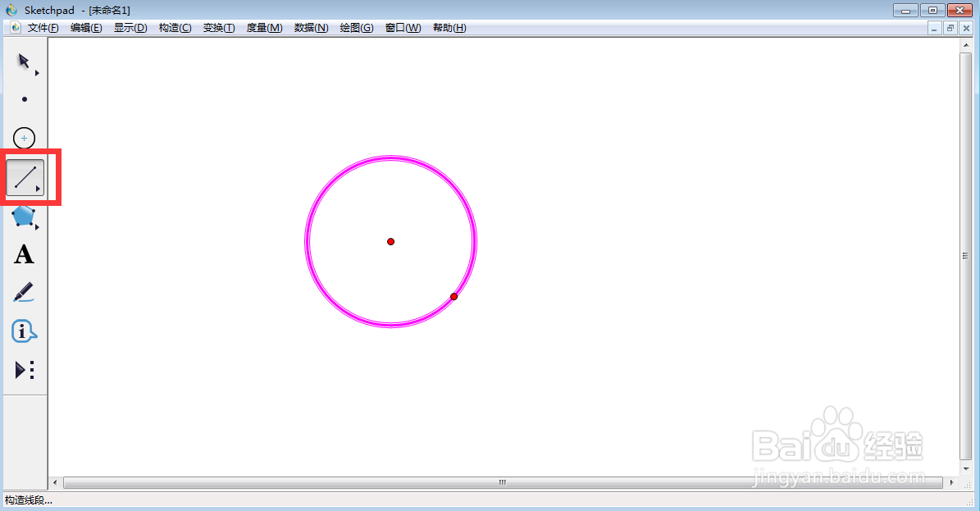Screen dimensions: 980x511
Task: Click the horizontal scrollbar left arrow
Action: tap(55, 482)
